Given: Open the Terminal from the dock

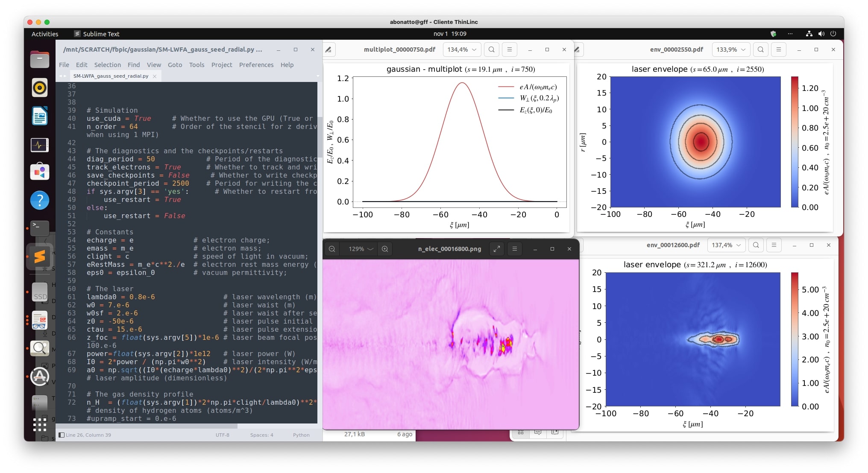Looking at the screenshot, I should (40, 228).
